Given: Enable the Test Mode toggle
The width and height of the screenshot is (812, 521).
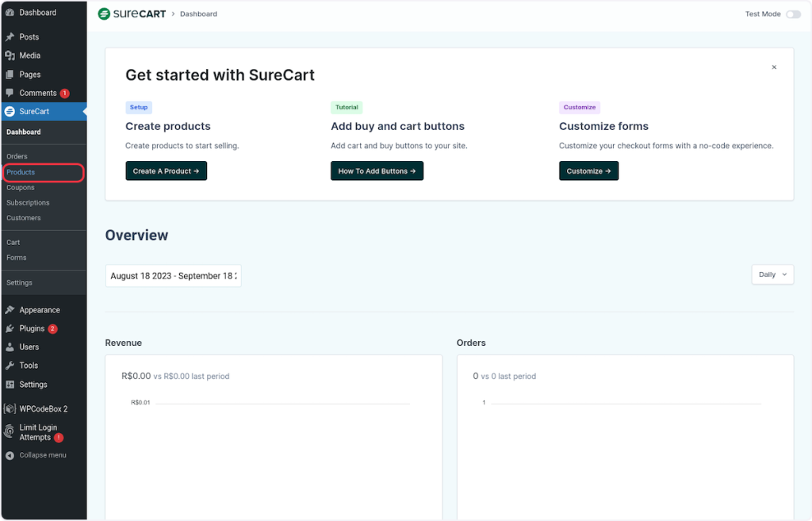Looking at the screenshot, I should point(792,14).
